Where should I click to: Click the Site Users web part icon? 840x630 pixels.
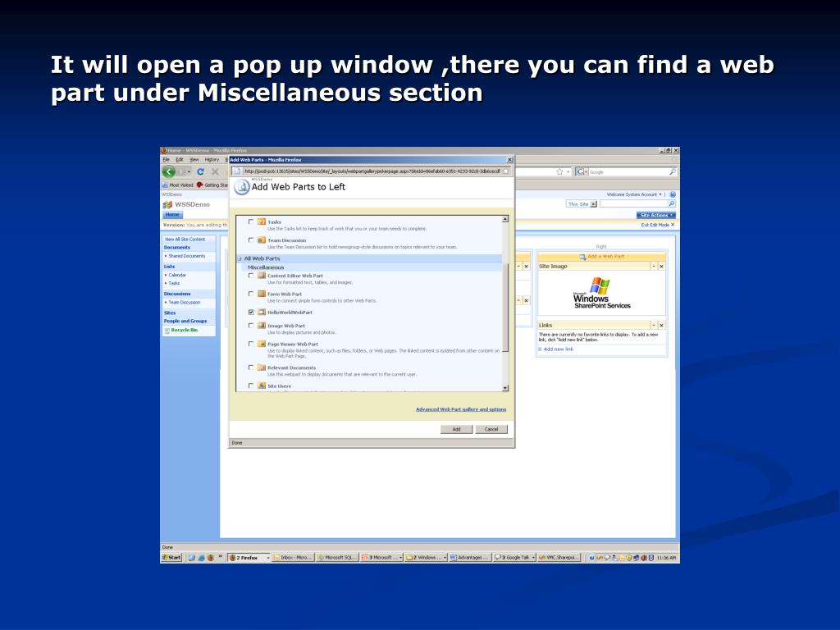click(x=262, y=386)
